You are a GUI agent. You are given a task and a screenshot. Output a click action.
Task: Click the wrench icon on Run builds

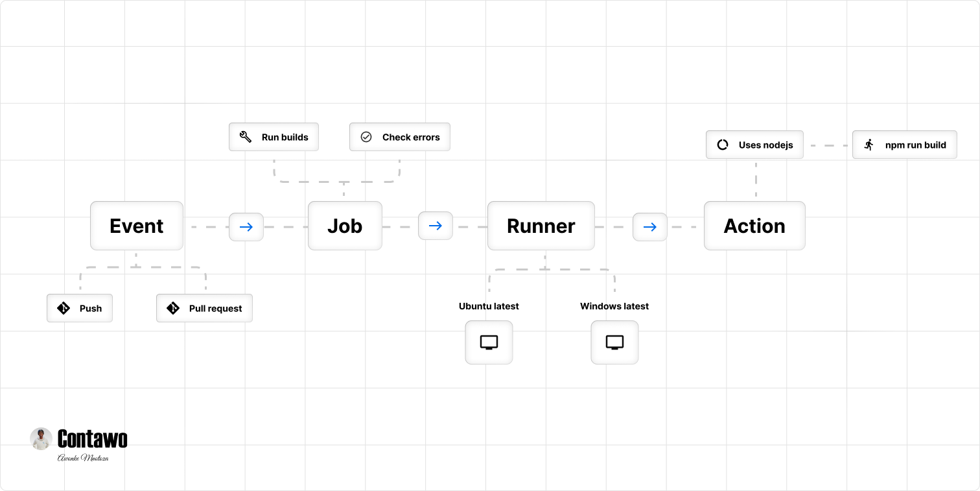coord(245,137)
